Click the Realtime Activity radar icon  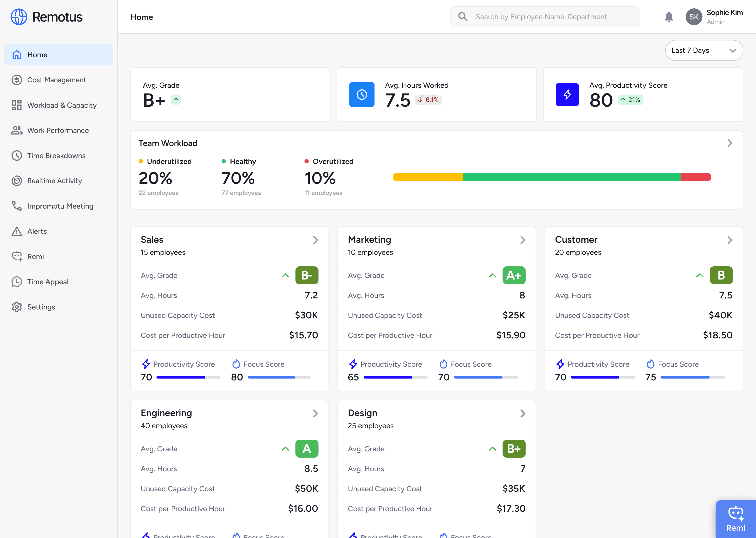click(17, 180)
